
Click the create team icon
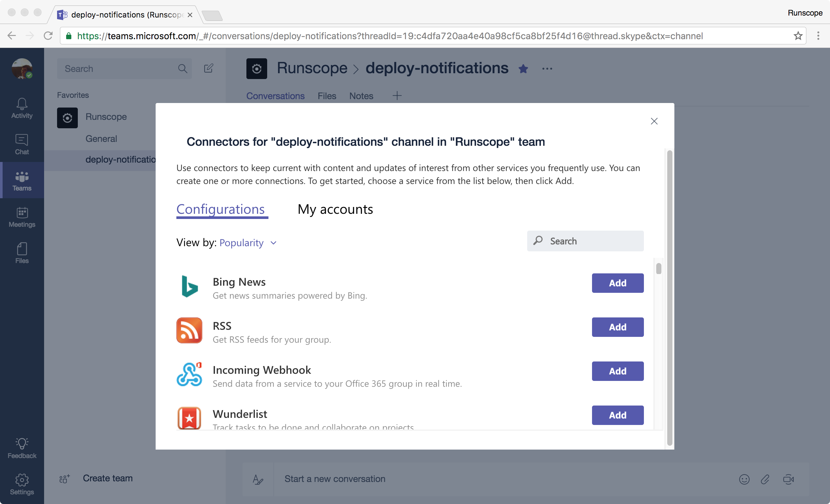coord(64,478)
